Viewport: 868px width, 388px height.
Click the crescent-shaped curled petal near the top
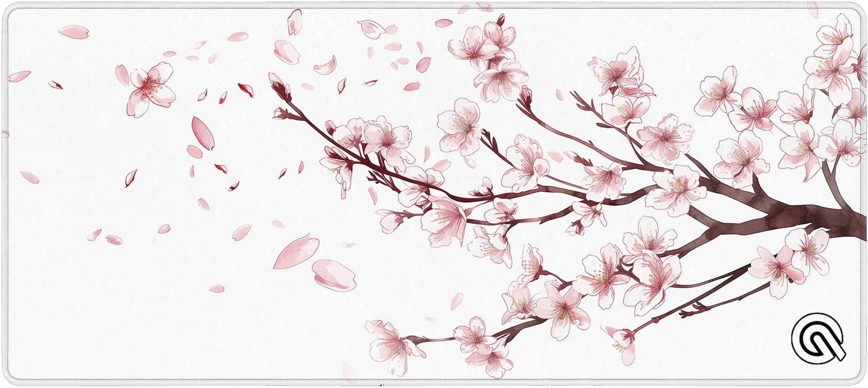click(325, 66)
